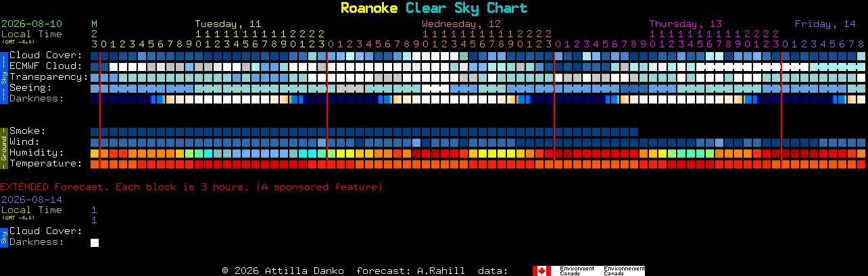Viewport: 868px width, 276px height.
Task: Click the white Darkness block in extended forecast
Action: click(95, 243)
